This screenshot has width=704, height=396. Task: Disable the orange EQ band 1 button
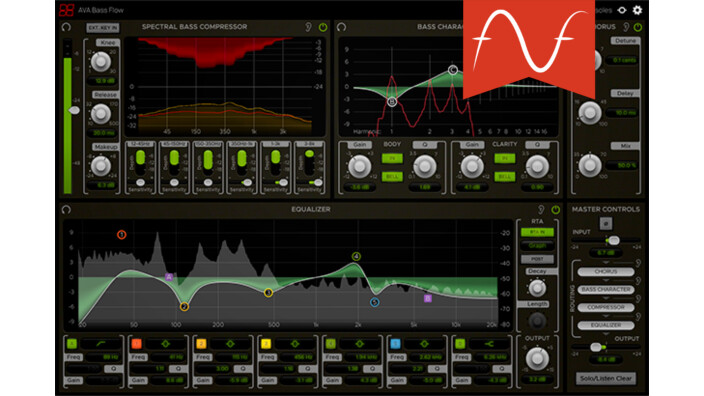[136, 344]
